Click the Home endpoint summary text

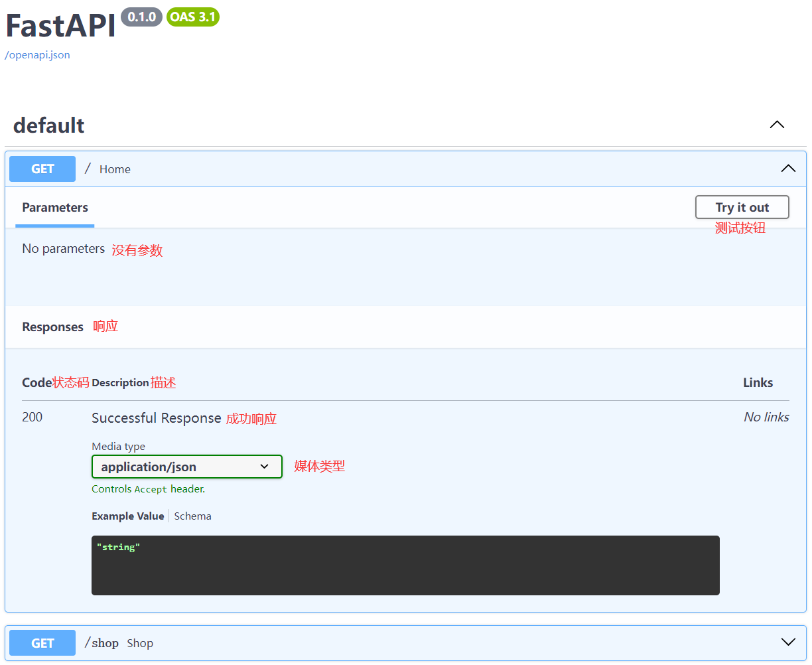coord(115,169)
